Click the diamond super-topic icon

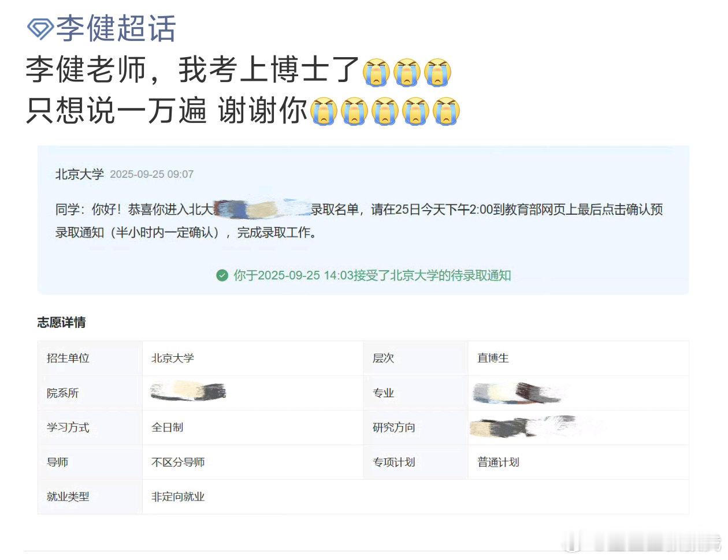tap(40, 28)
